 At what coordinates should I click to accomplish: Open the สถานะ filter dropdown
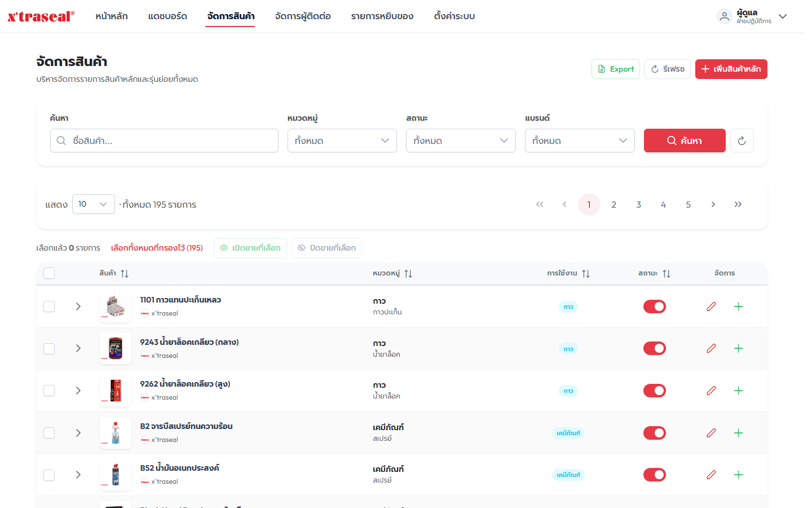461,141
